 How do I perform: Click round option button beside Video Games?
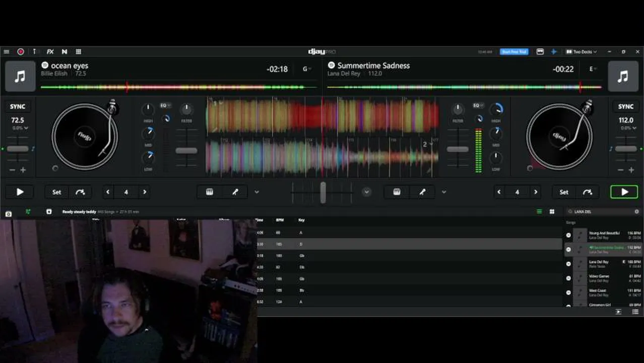568,278
